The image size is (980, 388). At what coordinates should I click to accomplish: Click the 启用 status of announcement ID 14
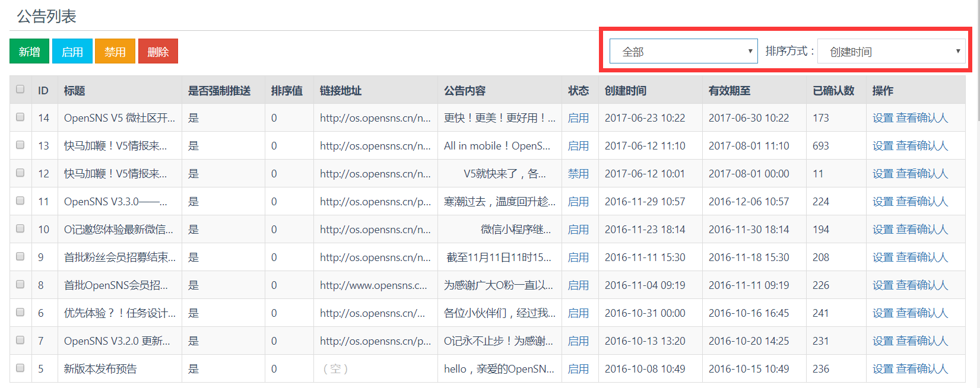578,118
